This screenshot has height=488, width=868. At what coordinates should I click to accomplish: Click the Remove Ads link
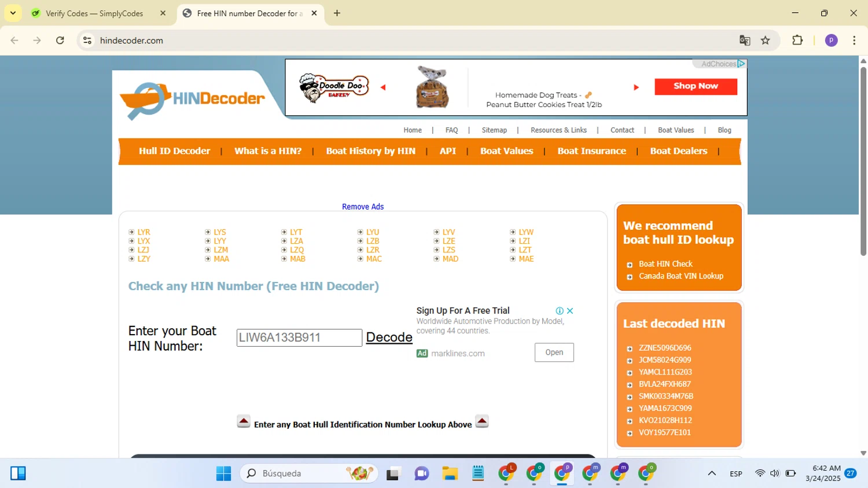(x=363, y=207)
